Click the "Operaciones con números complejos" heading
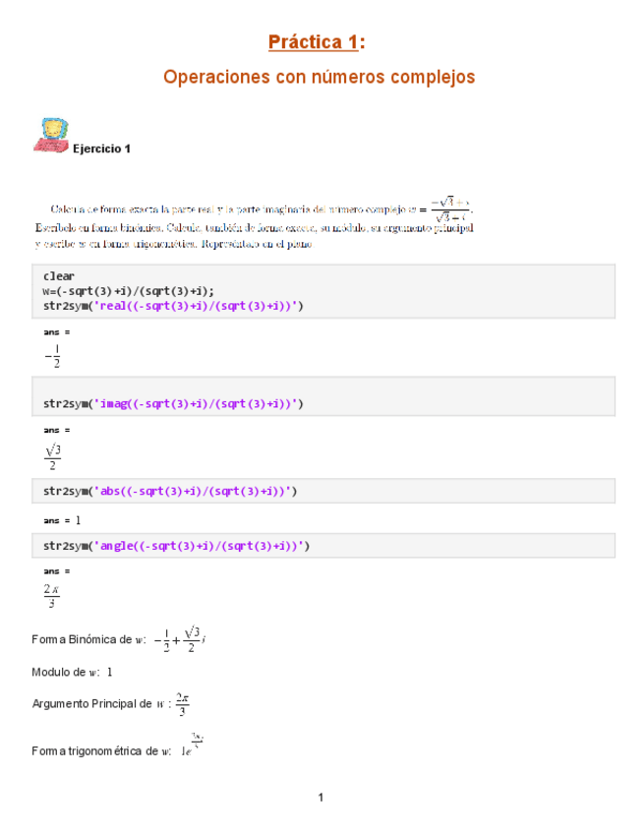The width and height of the screenshot is (644, 834). click(319, 77)
